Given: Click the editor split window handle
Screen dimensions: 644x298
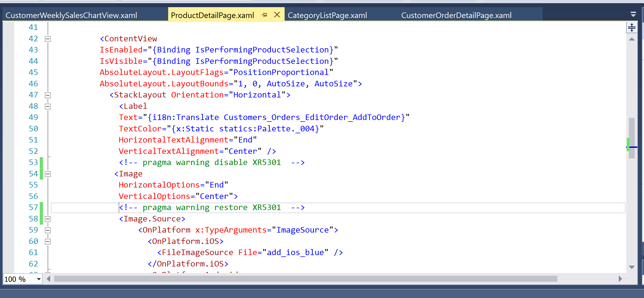Looking at the screenshot, I should tap(632, 27).
